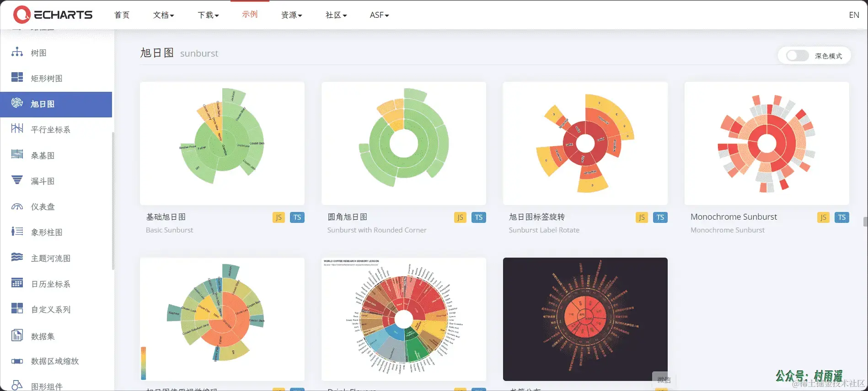Click the Sunburst with Rounded Corner subtitle
The width and height of the screenshot is (868, 391).
coord(377,230)
